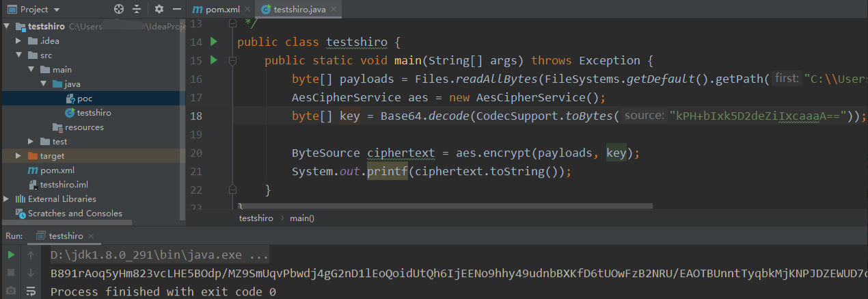This screenshot has height=299, width=868.
Task: Close the testshiro Run tab
Action: click(92, 236)
